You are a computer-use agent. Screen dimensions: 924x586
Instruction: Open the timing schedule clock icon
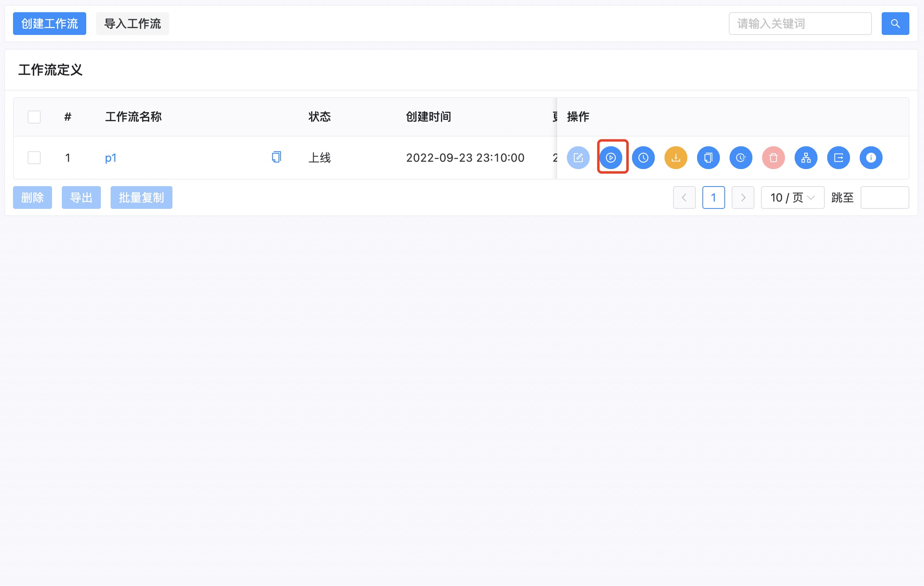(643, 158)
